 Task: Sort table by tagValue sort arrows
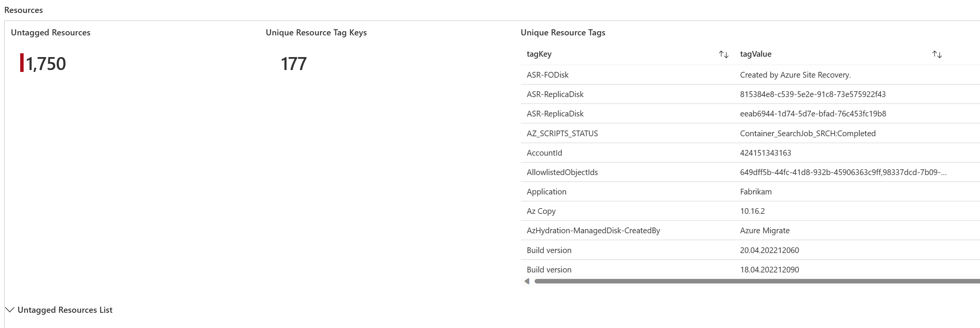[x=937, y=54]
